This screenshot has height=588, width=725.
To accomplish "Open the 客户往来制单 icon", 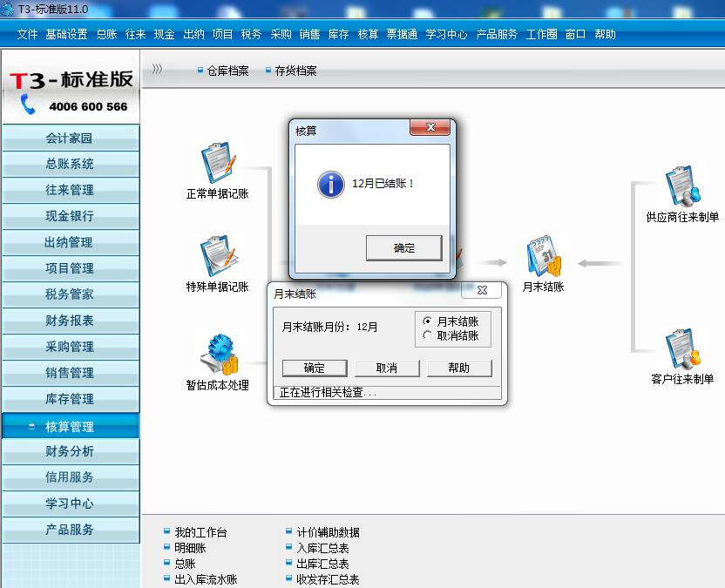I will point(682,348).
